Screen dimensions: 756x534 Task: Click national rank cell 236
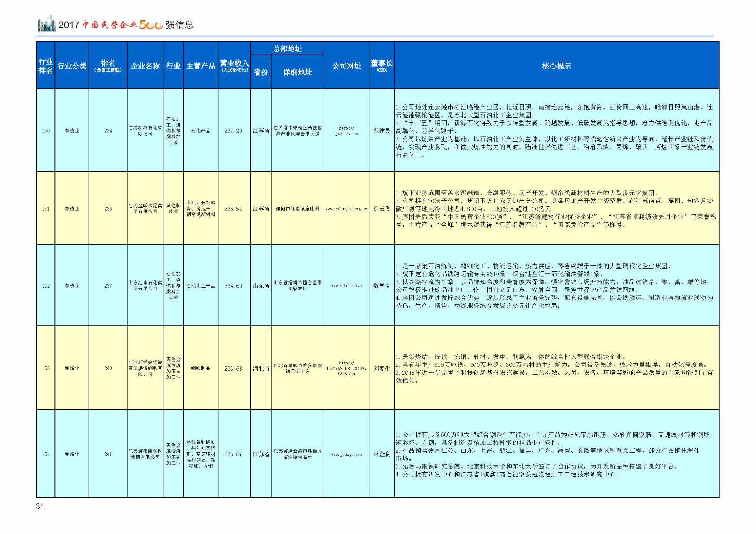tap(108, 209)
